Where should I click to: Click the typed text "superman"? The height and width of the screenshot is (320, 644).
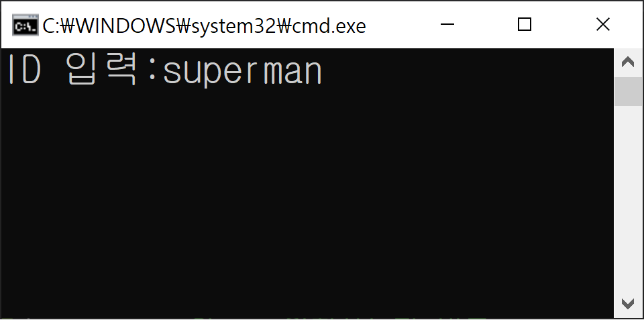point(242,72)
